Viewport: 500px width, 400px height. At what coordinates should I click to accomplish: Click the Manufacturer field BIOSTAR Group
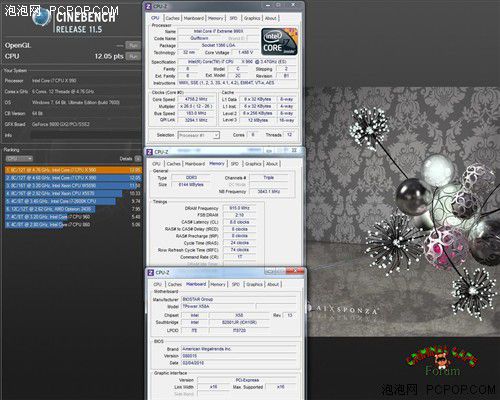pos(239,299)
